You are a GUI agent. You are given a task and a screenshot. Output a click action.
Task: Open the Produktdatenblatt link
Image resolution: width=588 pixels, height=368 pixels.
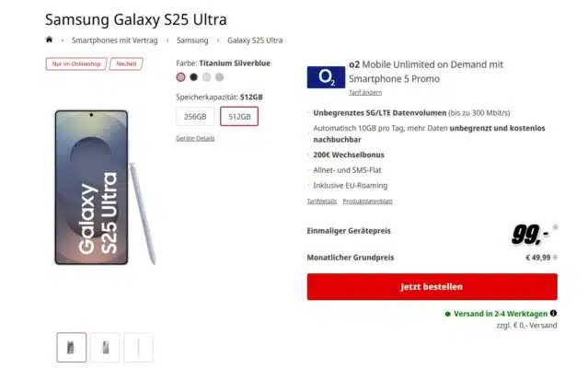(x=367, y=201)
